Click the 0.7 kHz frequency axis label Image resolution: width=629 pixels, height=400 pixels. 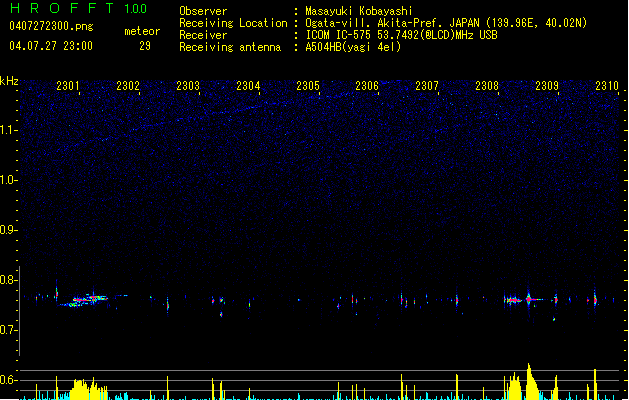tap(8, 330)
